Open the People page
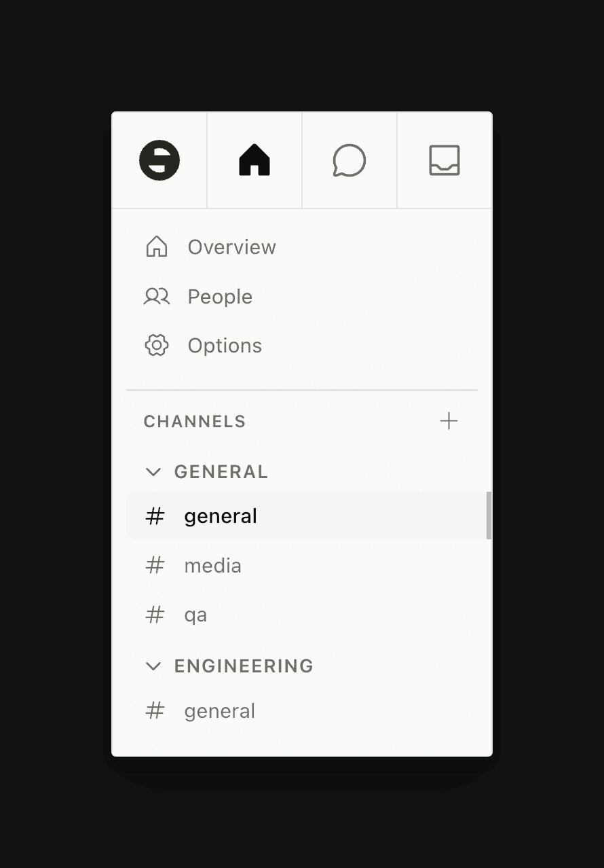Image resolution: width=604 pixels, height=868 pixels. 219,296
